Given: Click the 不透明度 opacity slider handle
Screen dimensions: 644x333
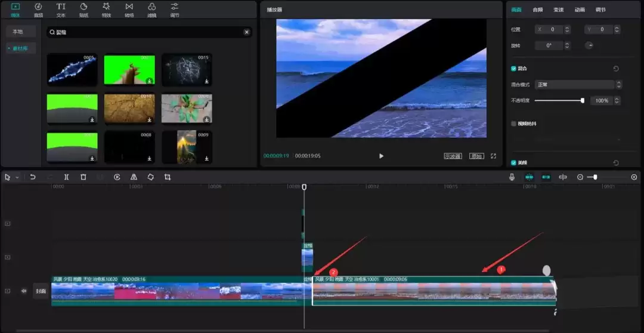Looking at the screenshot, I should point(582,101).
